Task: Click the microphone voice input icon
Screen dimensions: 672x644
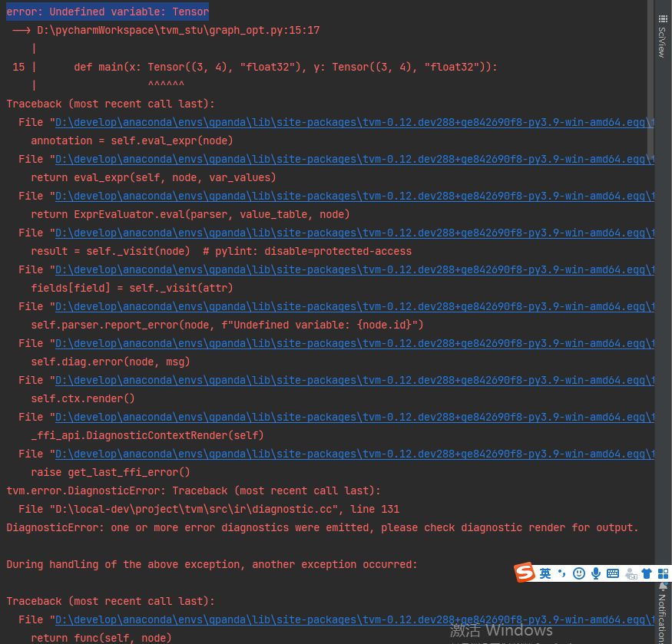Action: coord(596,573)
